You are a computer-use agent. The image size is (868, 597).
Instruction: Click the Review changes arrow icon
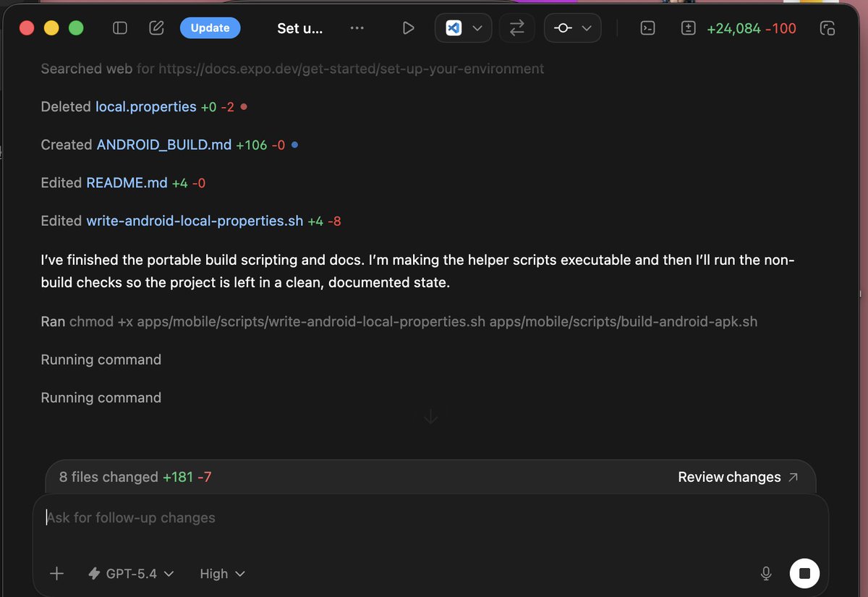pyautogui.click(x=793, y=477)
